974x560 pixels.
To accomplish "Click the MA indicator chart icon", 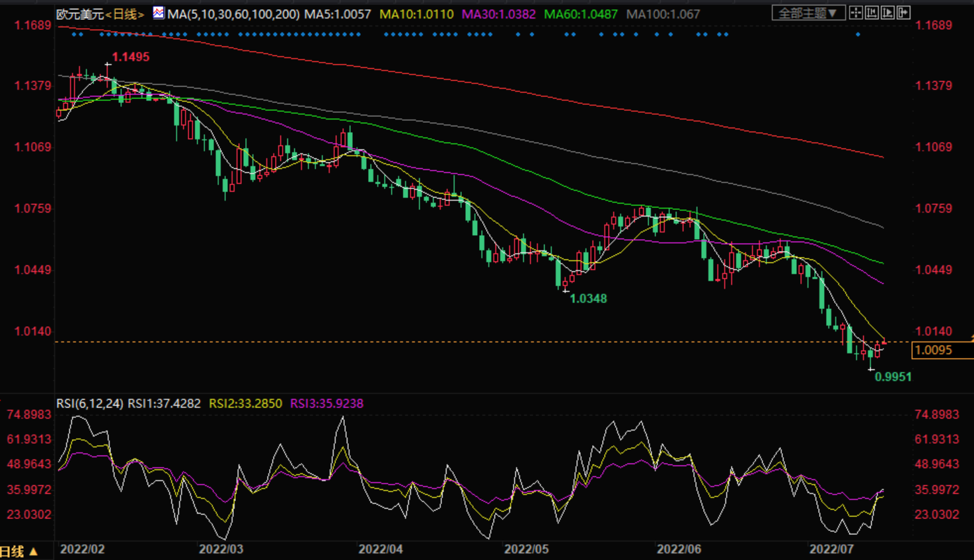I will click(159, 13).
